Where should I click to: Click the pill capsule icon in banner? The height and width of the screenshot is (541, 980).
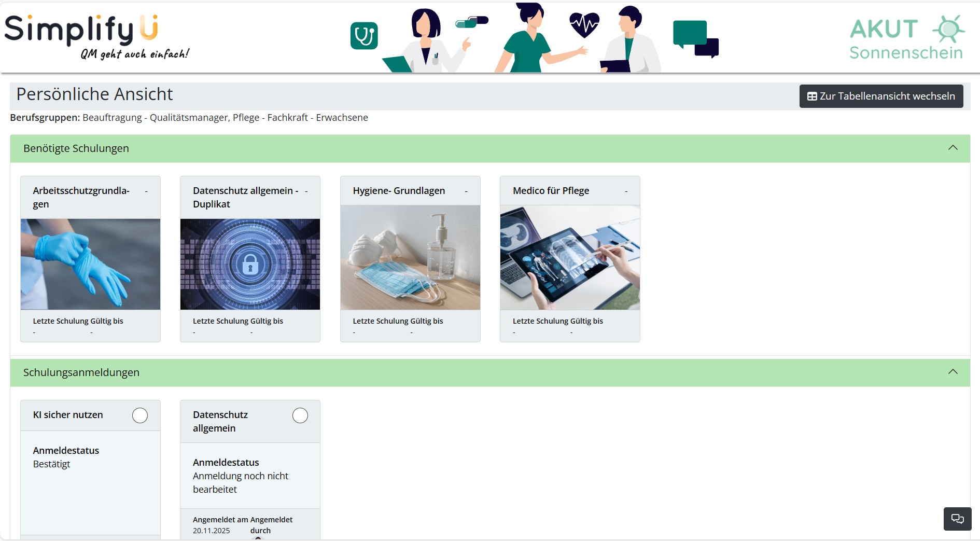pyautogui.click(x=471, y=22)
